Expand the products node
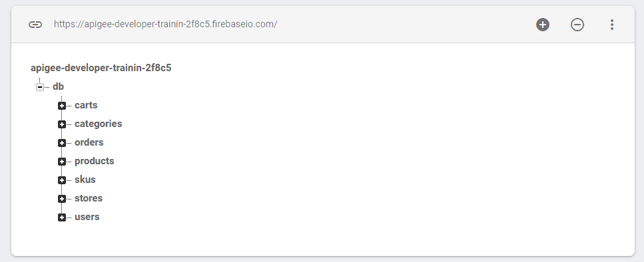The image size is (644, 262). click(x=62, y=162)
